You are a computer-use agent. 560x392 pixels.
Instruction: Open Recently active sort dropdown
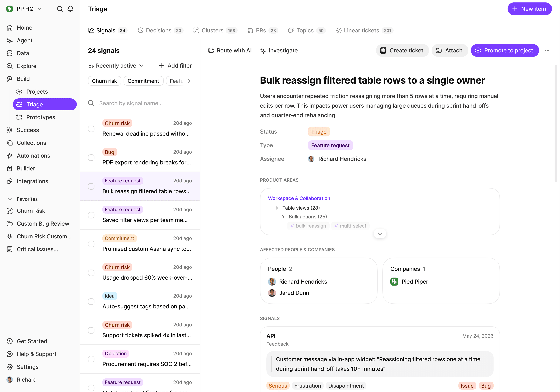click(x=116, y=66)
